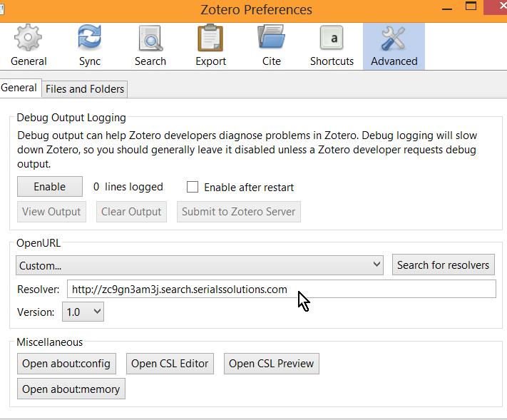Click the 'OpenURL' group label
The width and height of the screenshot is (507, 420).
pyautogui.click(x=39, y=243)
